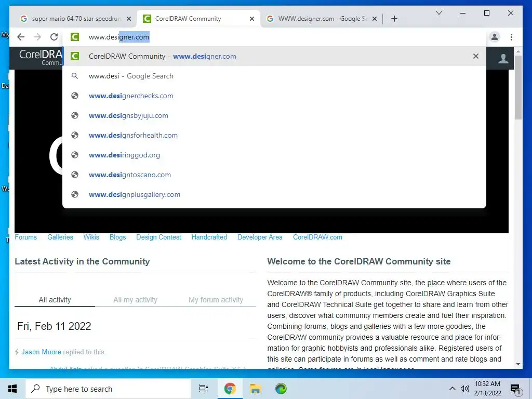Open Chrome profile avatar icon
The width and height of the screenshot is (532, 399).
(495, 37)
